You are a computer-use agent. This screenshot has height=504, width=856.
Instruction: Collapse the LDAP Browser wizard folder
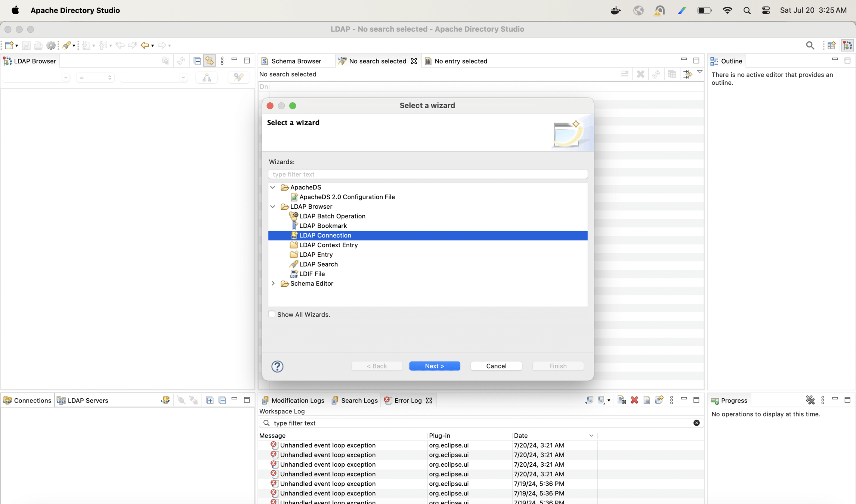(273, 206)
